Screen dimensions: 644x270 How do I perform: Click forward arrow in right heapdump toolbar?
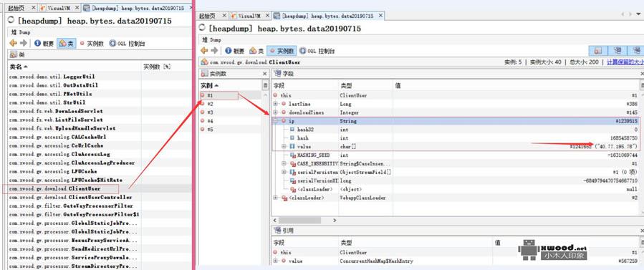click(x=214, y=51)
